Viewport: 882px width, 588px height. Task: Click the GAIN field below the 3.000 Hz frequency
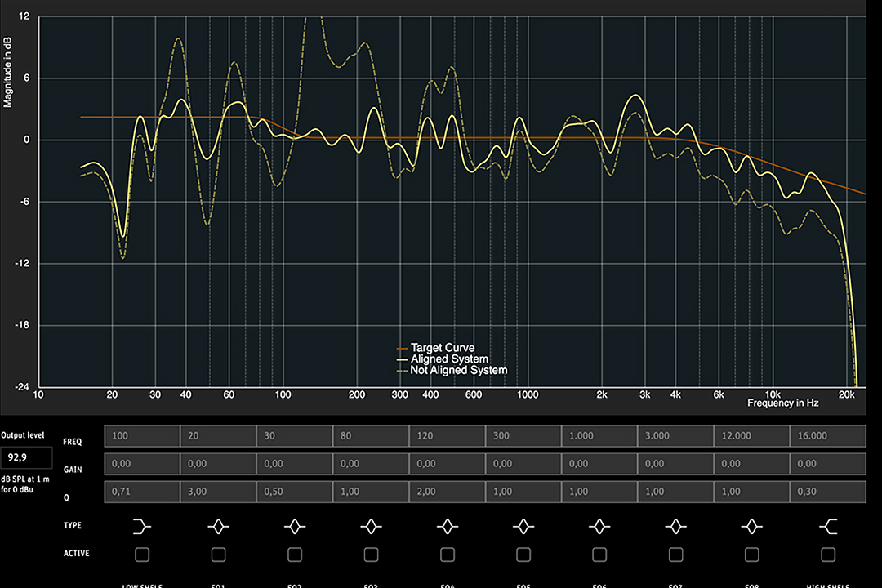point(675,464)
